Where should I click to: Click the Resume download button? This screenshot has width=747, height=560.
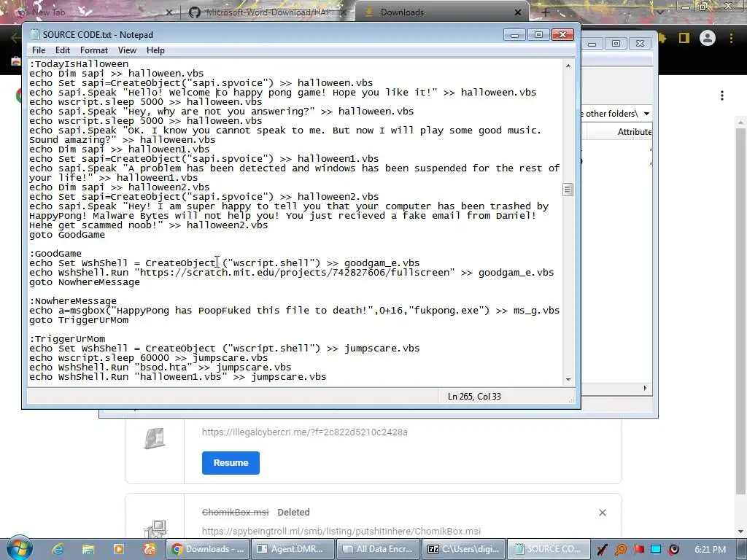[231, 463]
